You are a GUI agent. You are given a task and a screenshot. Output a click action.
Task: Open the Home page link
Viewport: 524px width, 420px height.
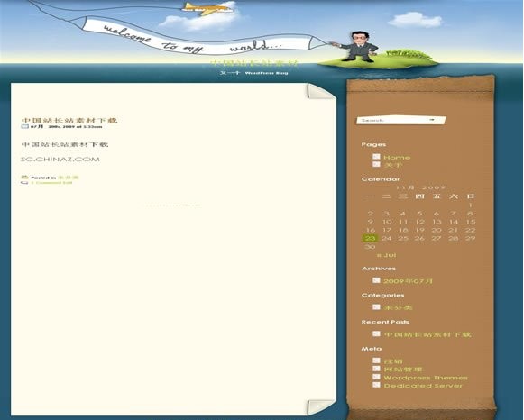point(397,157)
